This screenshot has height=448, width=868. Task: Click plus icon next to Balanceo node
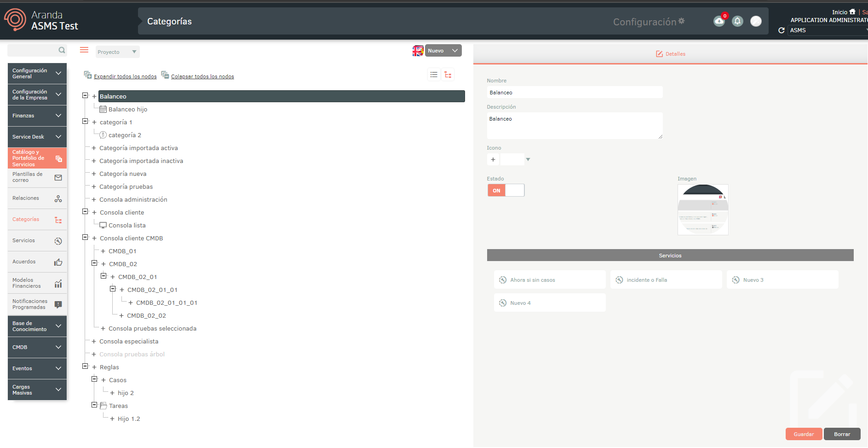point(94,97)
